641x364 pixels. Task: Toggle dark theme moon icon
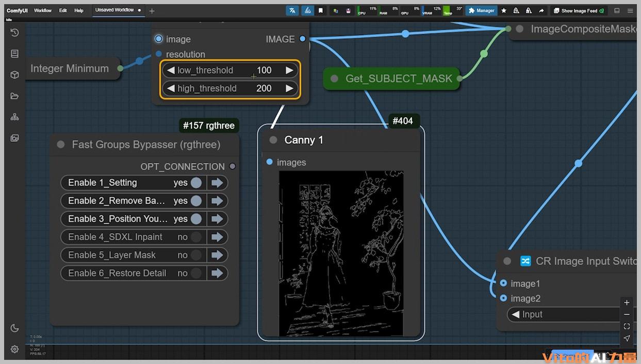tap(14, 328)
